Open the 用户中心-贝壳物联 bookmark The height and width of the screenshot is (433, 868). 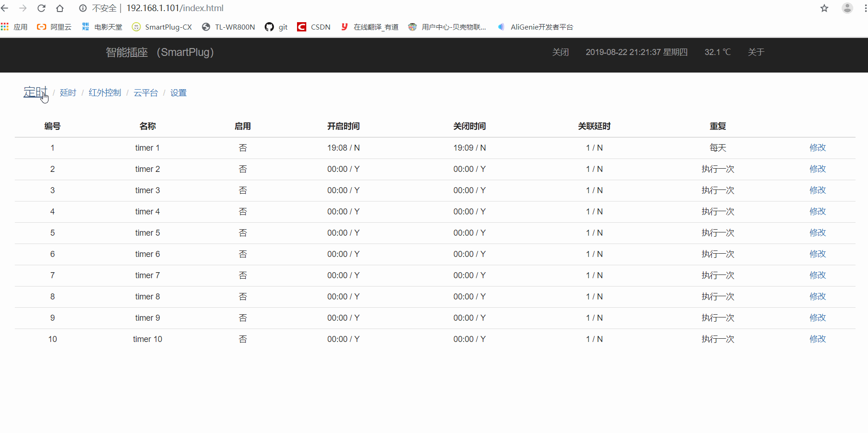447,27
